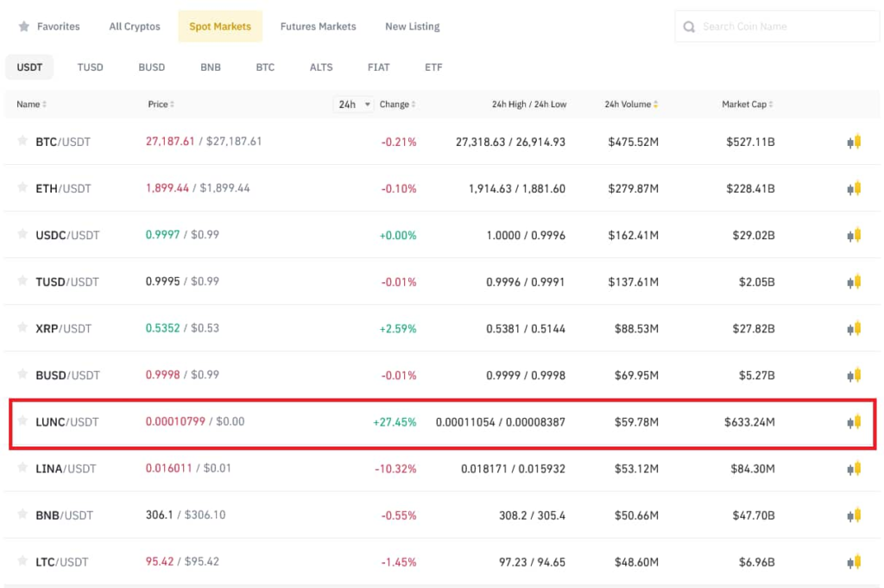
Task: Open the USDC/USDT pair
Action: pos(67,236)
